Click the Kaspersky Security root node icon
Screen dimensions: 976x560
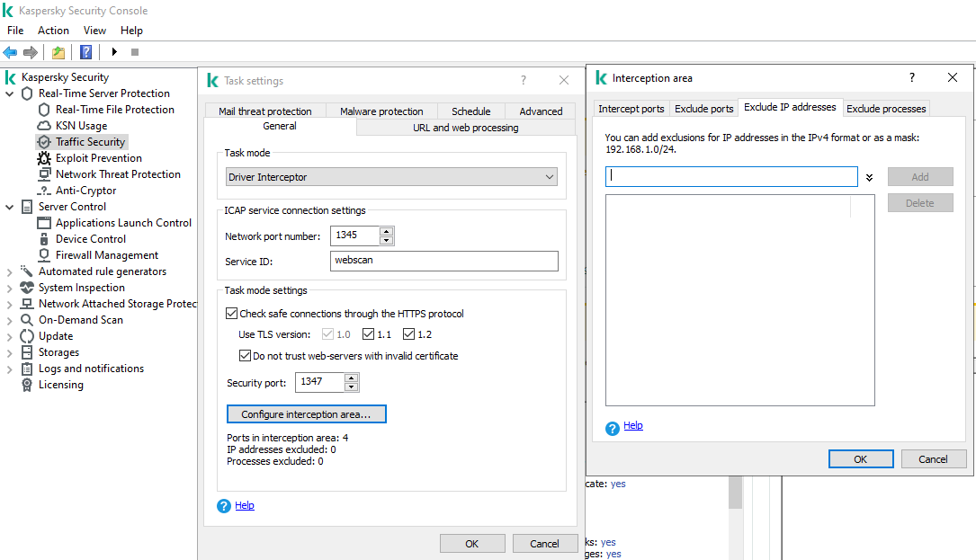tap(10, 77)
